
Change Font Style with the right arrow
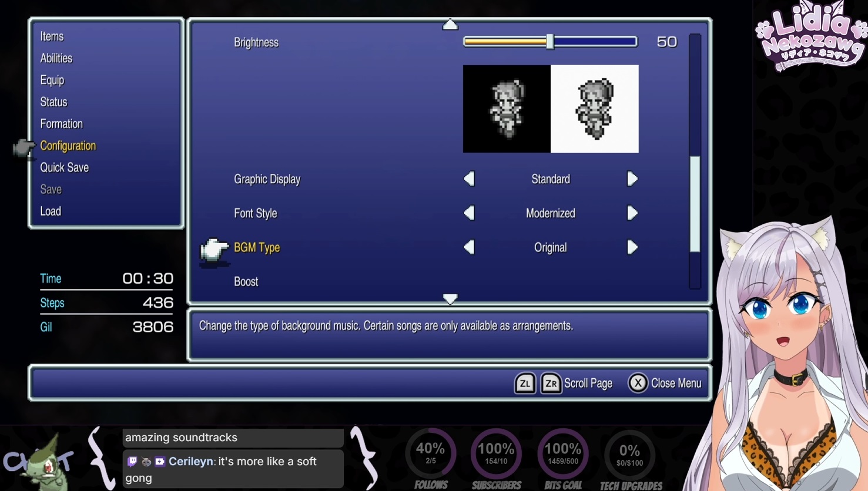click(x=632, y=213)
